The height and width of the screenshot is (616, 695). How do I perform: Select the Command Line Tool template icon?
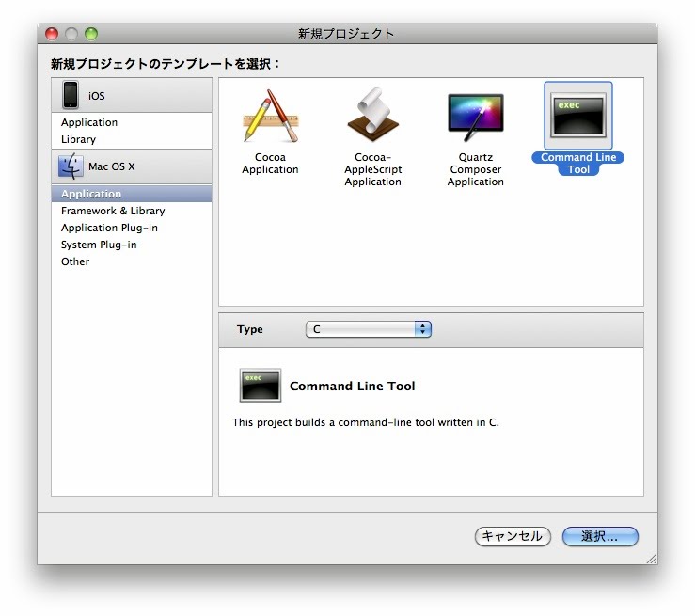point(577,115)
